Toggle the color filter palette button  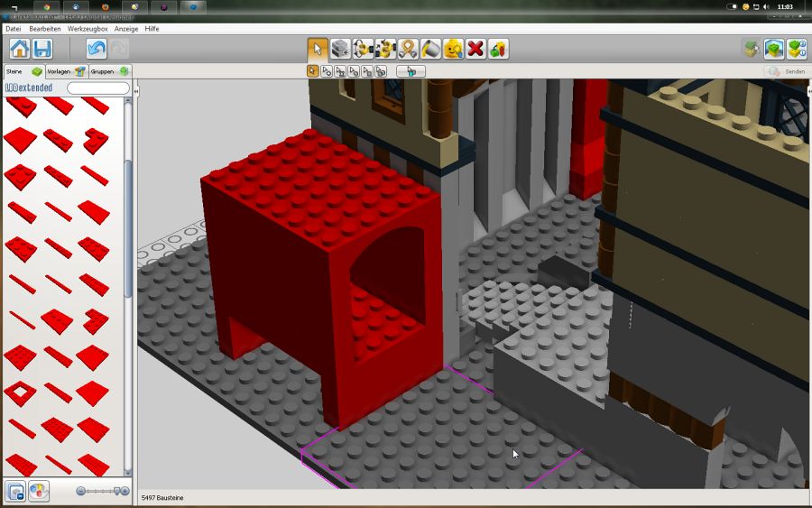pos(39,491)
